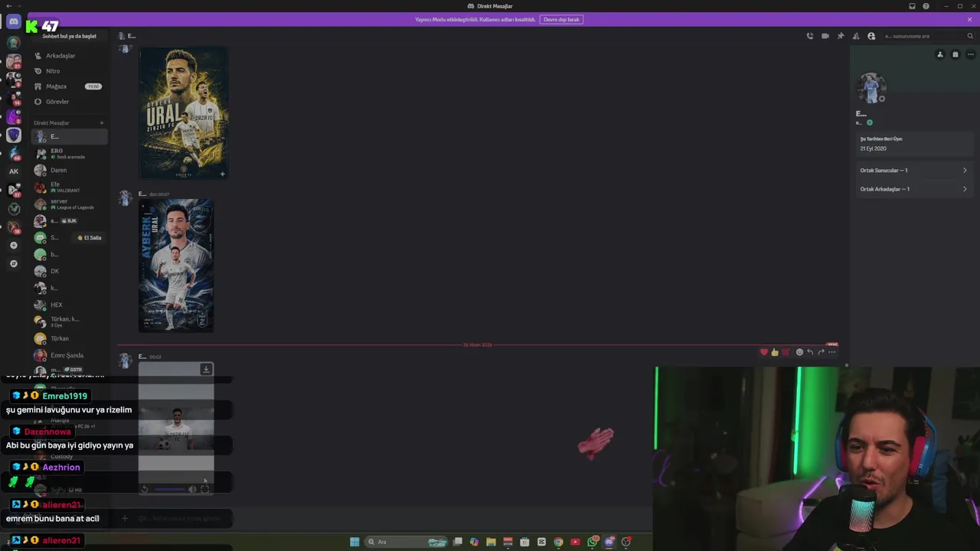Show pinned messages
Image resolution: width=980 pixels, height=551 pixels.
click(841, 36)
